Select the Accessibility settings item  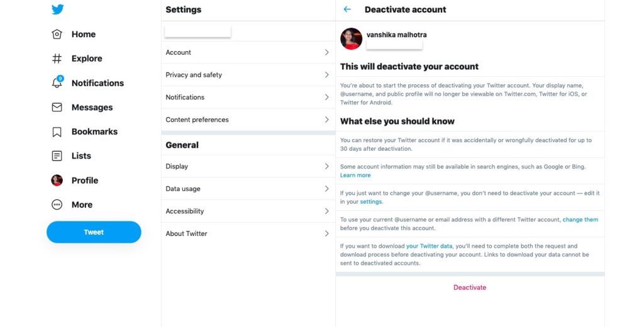[248, 211]
